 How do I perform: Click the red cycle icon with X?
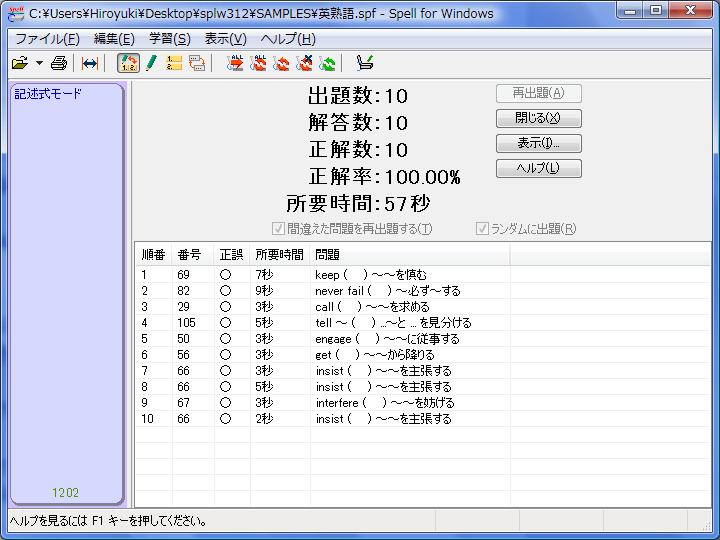click(304, 63)
